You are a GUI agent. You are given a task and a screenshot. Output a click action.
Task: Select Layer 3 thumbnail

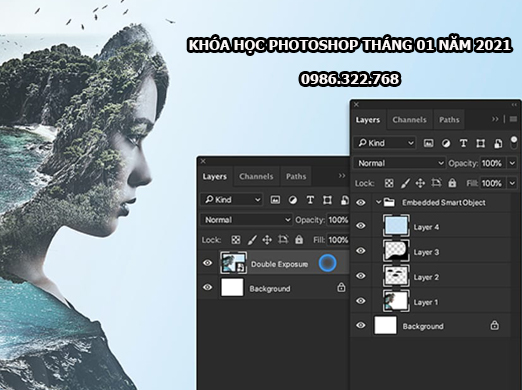click(396, 251)
